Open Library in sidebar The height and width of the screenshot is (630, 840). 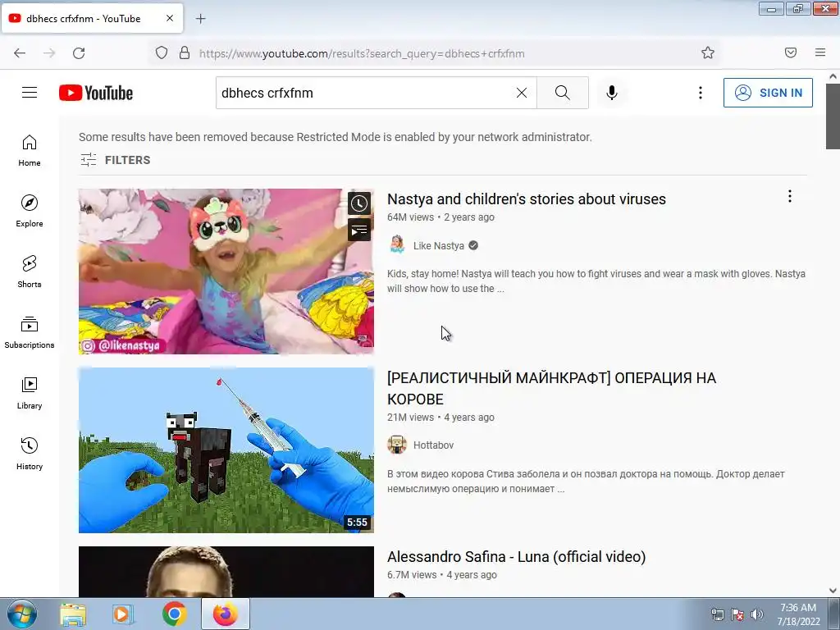click(x=30, y=393)
